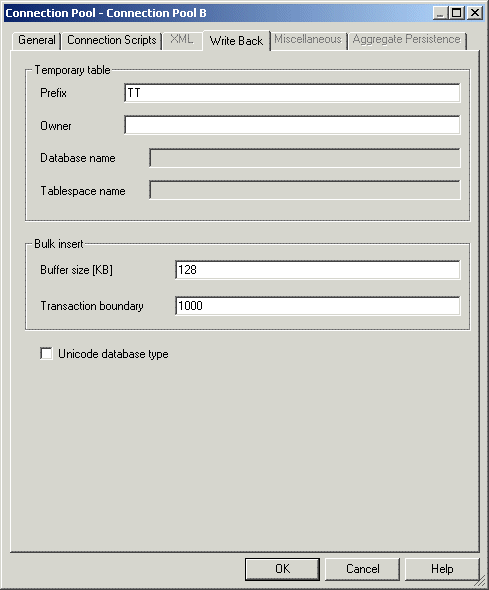Confirm with the OK button

[282, 569]
